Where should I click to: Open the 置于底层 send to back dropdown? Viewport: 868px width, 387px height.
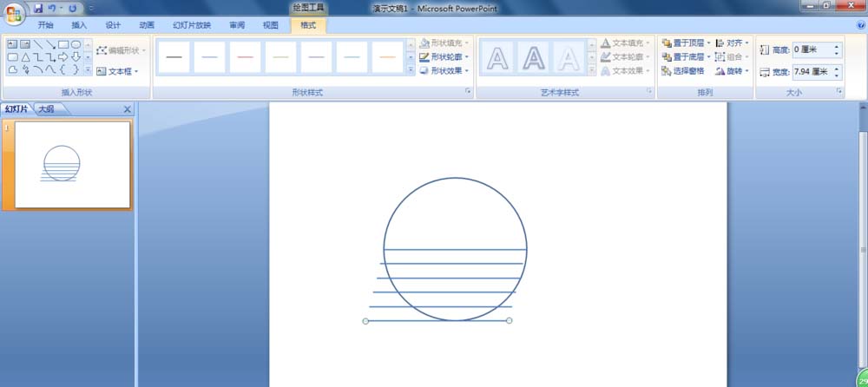point(686,57)
